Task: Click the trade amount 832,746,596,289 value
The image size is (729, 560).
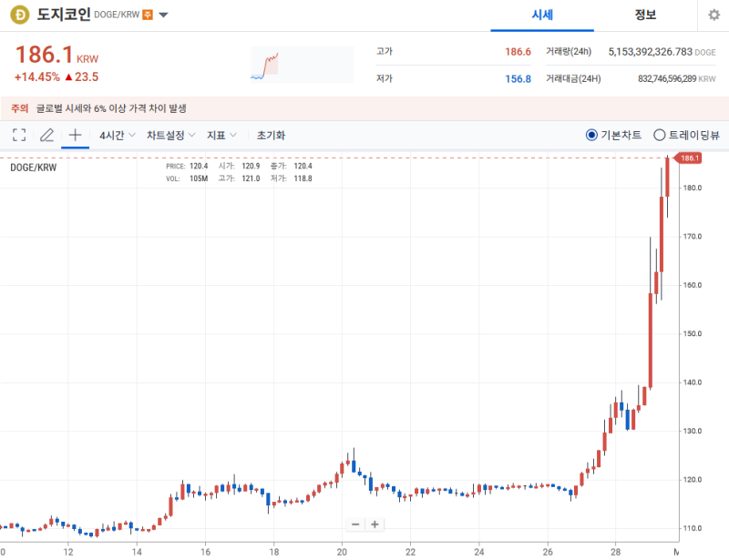Action: 667,79
